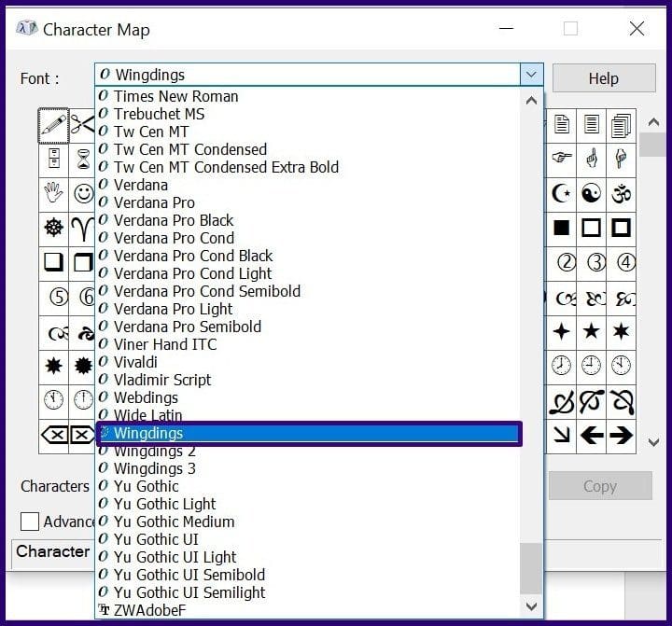Collapse the Font dropdown with its arrow

531,75
